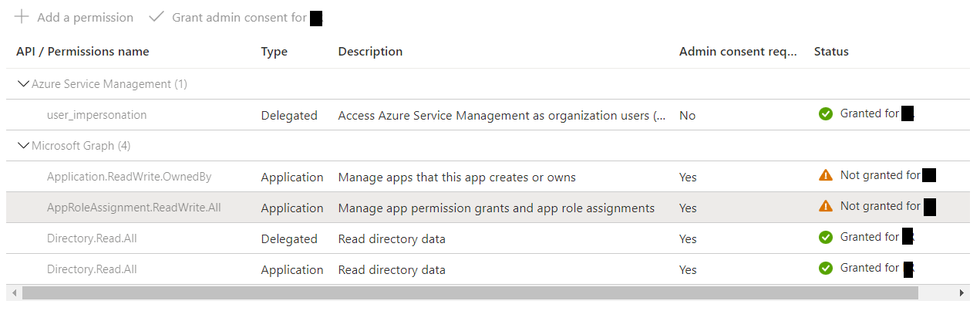Click 'Manage apps that this app creates or owns'
This screenshot has width=980, height=311.
click(456, 177)
